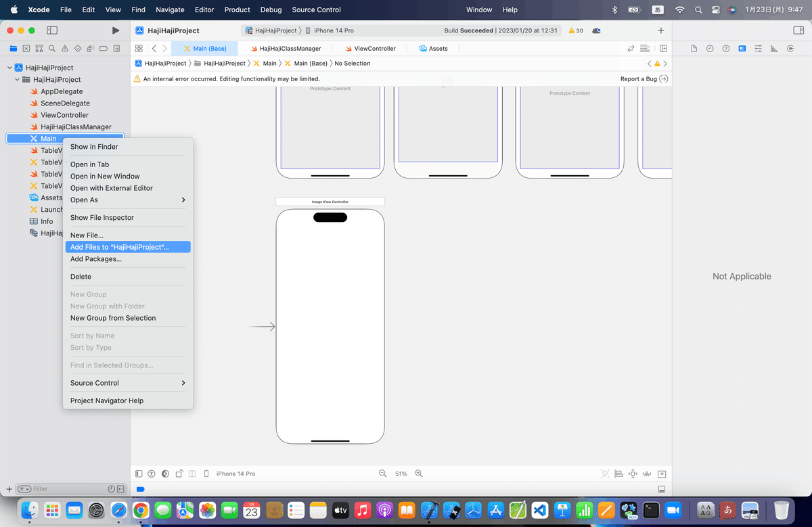Open the Source Control navigator

[x=26, y=49]
